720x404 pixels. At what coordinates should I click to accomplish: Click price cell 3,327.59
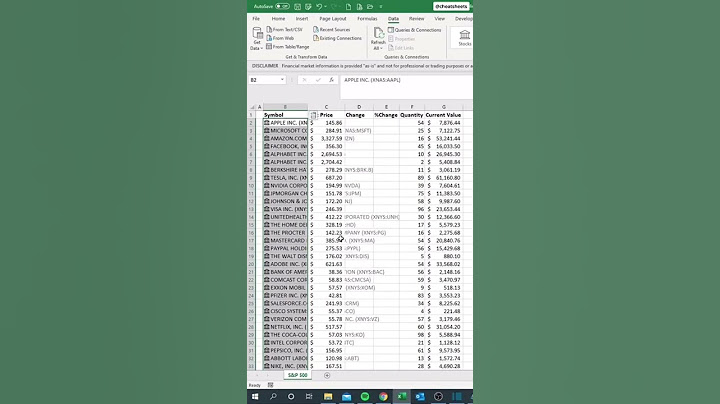coord(326,138)
